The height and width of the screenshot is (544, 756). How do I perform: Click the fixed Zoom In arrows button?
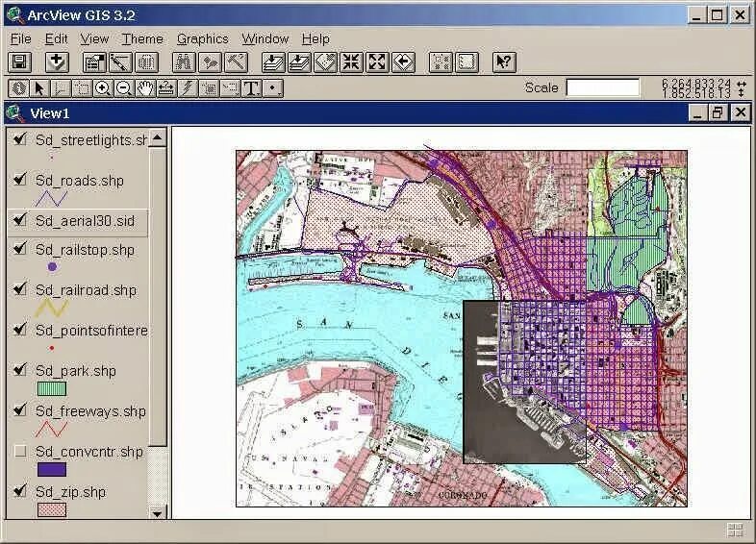[351, 62]
